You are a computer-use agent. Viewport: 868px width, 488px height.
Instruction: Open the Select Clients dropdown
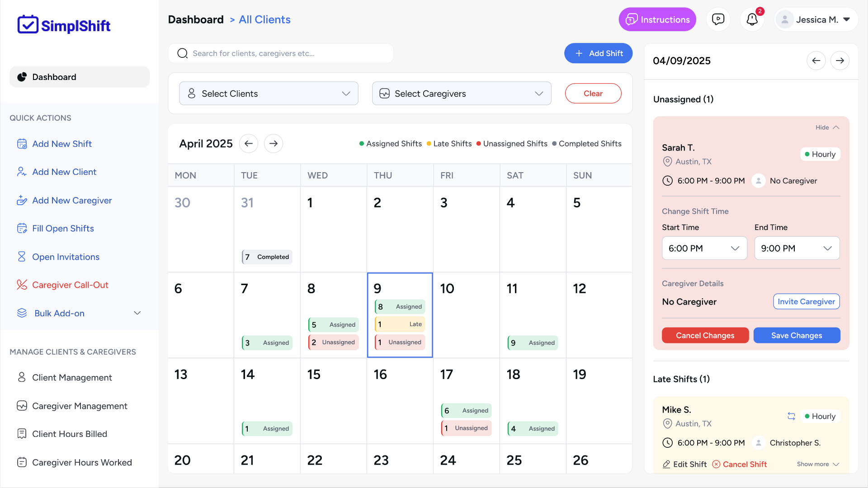click(x=269, y=93)
